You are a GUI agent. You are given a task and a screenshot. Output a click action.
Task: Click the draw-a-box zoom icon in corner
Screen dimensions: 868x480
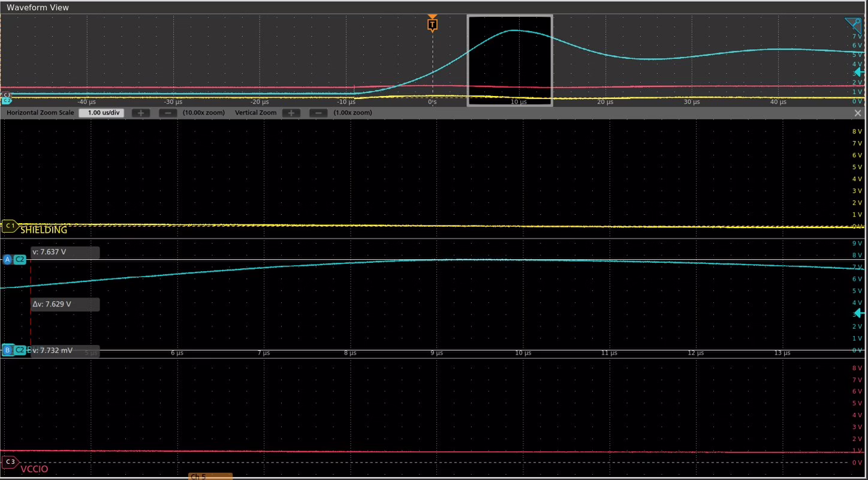[x=853, y=25]
